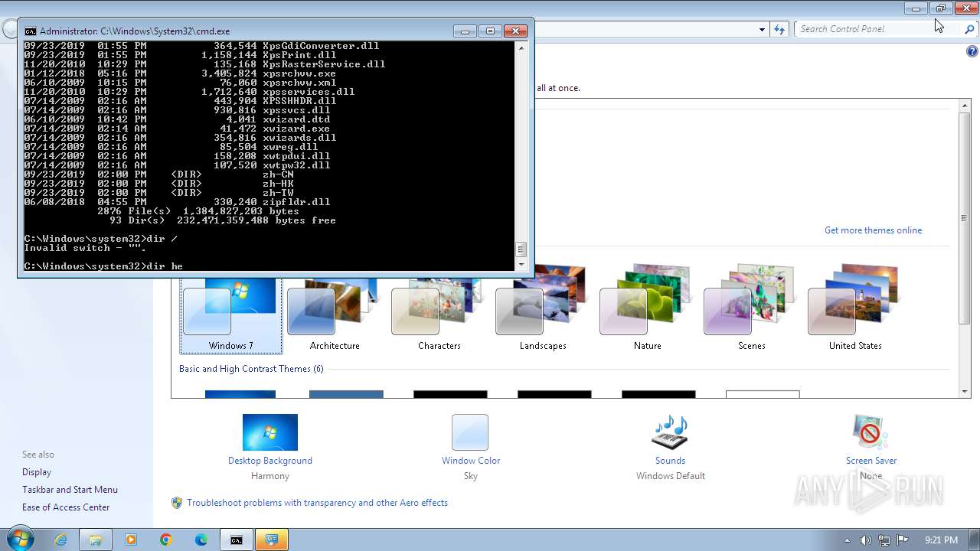The width and height of the screenshot is (980, 551).
Task: Select the Nature theme
Action: (647, 308)
